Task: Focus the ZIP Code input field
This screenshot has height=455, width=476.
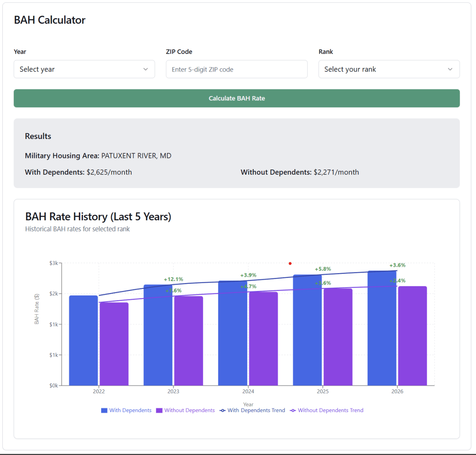Action: coord(237,69)
